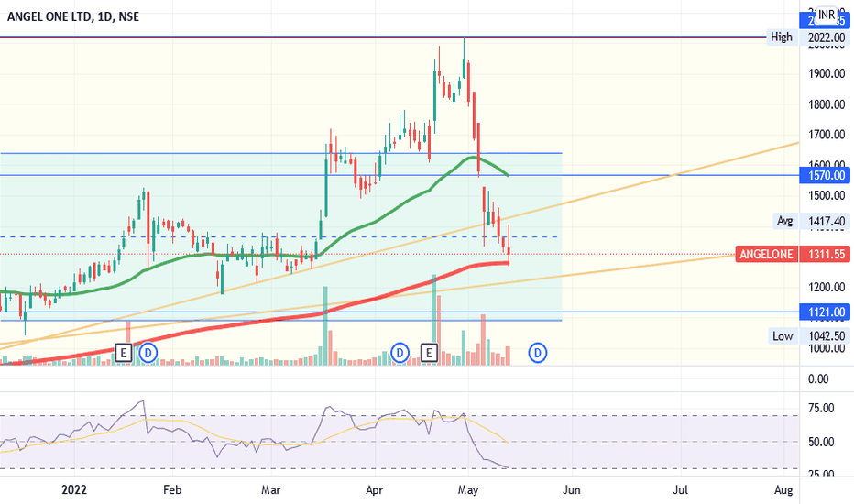Click the Jun label on time axis
Screen dimensions: 854x504
click(x=571, y=490)
